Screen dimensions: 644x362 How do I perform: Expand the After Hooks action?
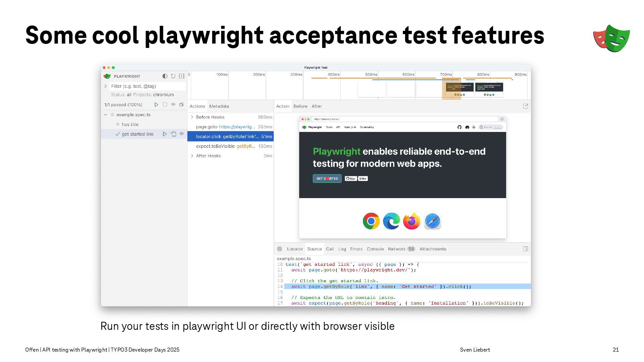(x=192, y=156)
